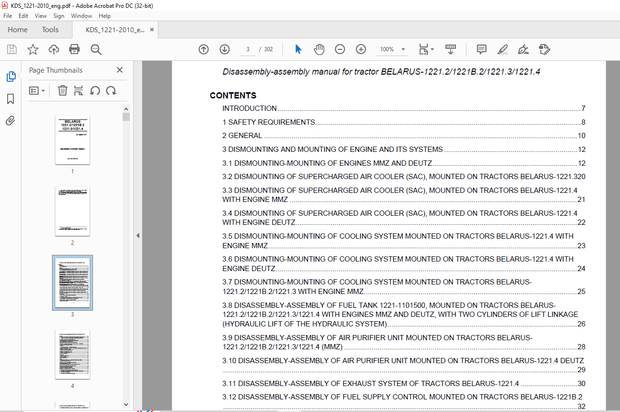Viewport: 620px width, 412px height.
Task: Open the Window menu
Action: (81, 16)
